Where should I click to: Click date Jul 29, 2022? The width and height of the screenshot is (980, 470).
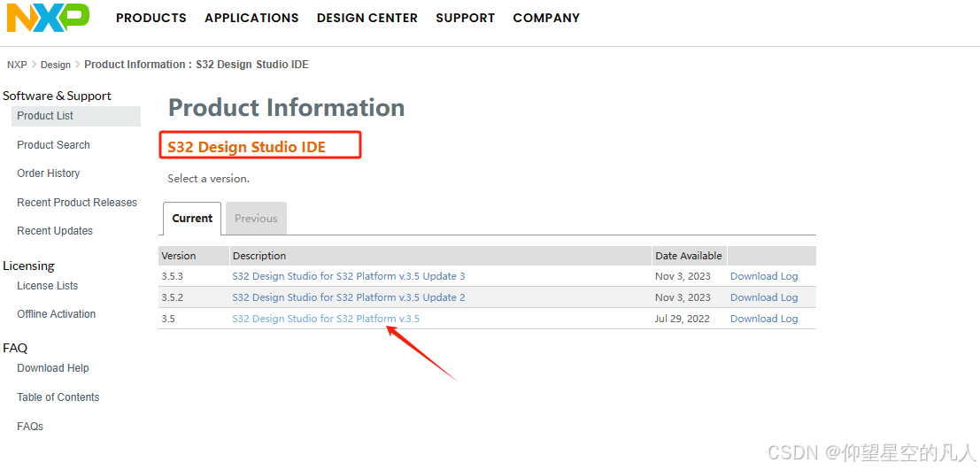[x=683, y=319]
